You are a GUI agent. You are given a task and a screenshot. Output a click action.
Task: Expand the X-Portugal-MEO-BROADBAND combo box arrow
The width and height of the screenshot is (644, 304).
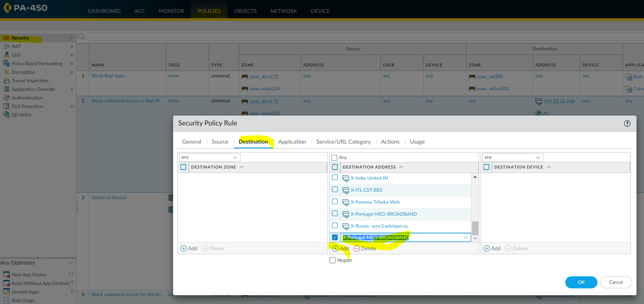click(x=465, y=238)
